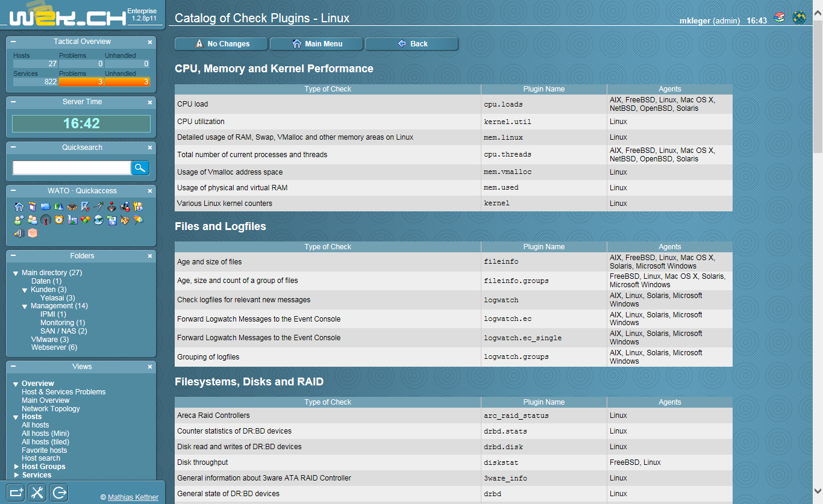823x504 pixels.
Task: Open the key and user icon
Action: pos(138,207)
